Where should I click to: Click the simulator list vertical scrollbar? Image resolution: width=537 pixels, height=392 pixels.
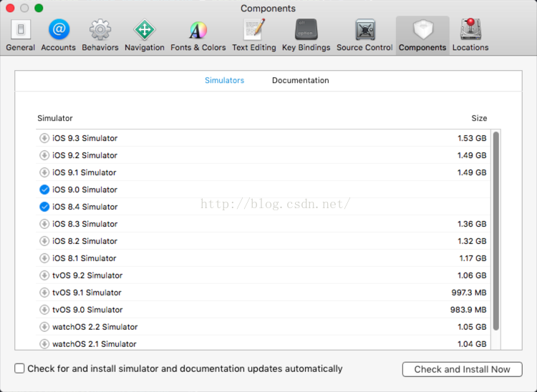coord(496,231)
